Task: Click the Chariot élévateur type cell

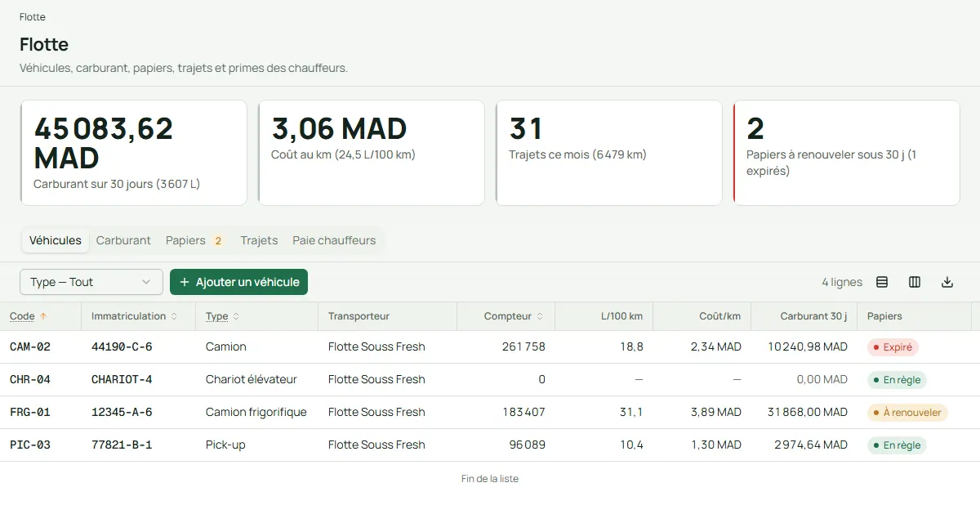Action: (x=252, y=380)
